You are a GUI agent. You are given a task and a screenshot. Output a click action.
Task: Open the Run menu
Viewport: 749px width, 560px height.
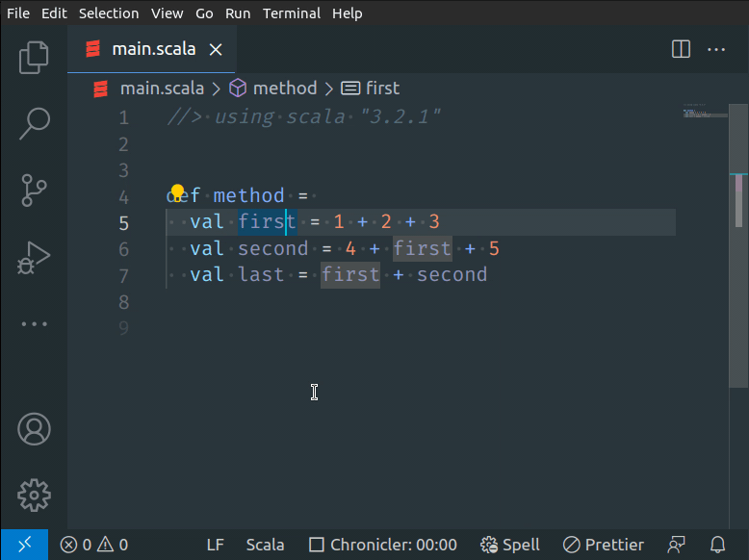pos(238,13)
